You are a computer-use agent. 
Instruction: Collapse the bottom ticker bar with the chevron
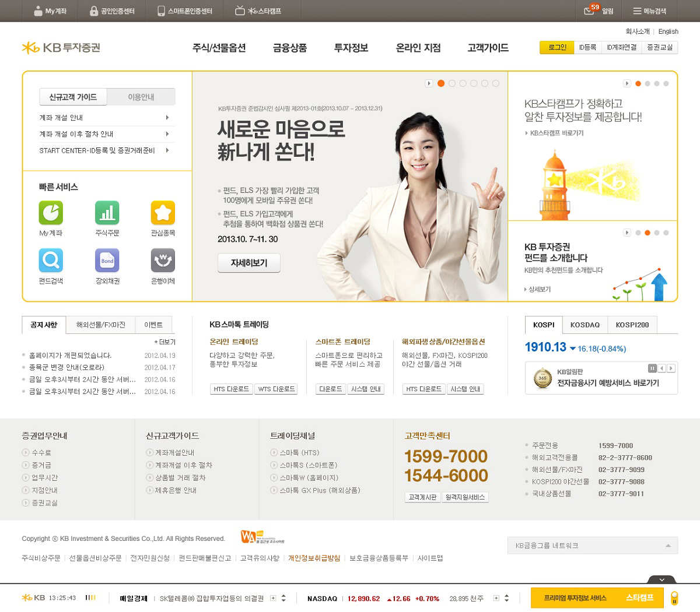[662, 580]
